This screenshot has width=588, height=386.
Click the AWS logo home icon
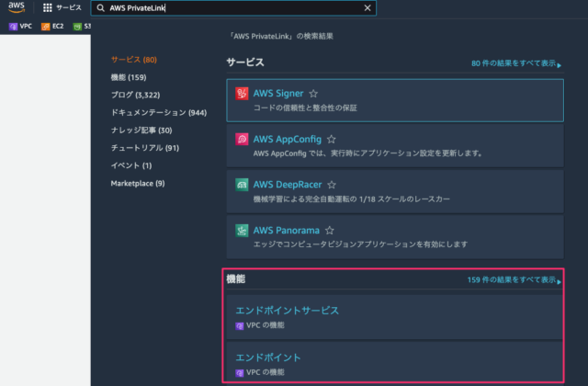[17, 7]
